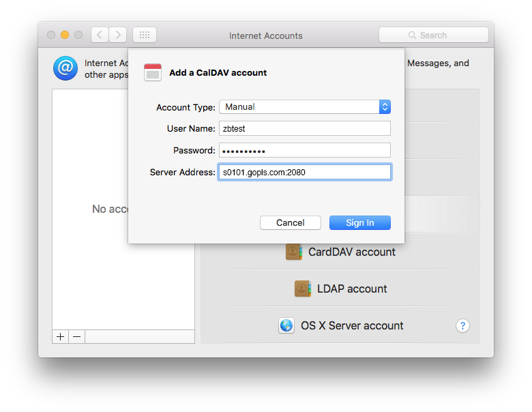Click the Server Address text field
This screenshot has height=412, width=532.
304,172
